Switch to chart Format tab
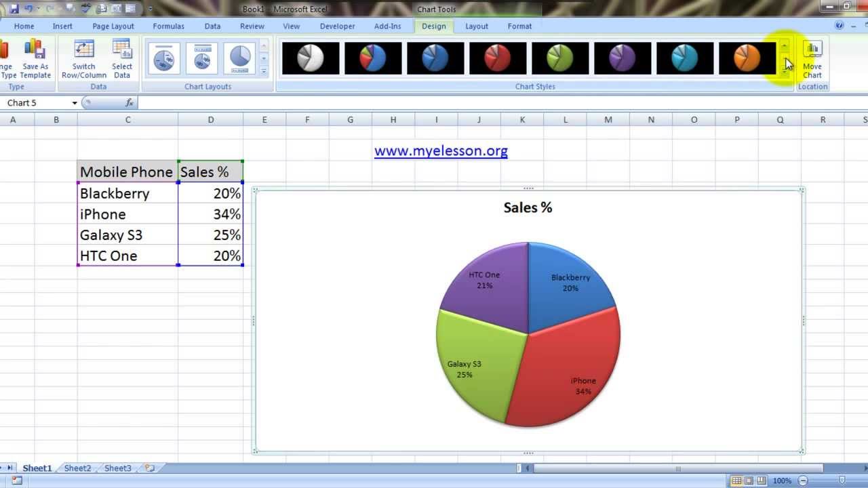This screenshot has width=868, height=488. point(519,26)
